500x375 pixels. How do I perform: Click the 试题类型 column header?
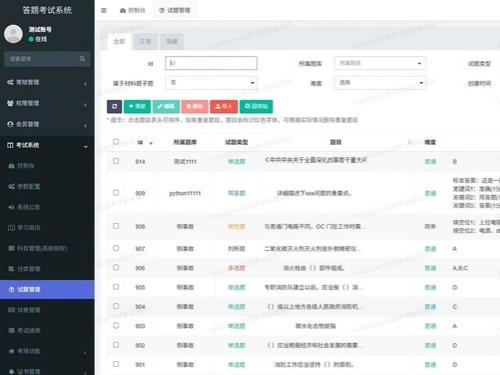click(236, 142)
